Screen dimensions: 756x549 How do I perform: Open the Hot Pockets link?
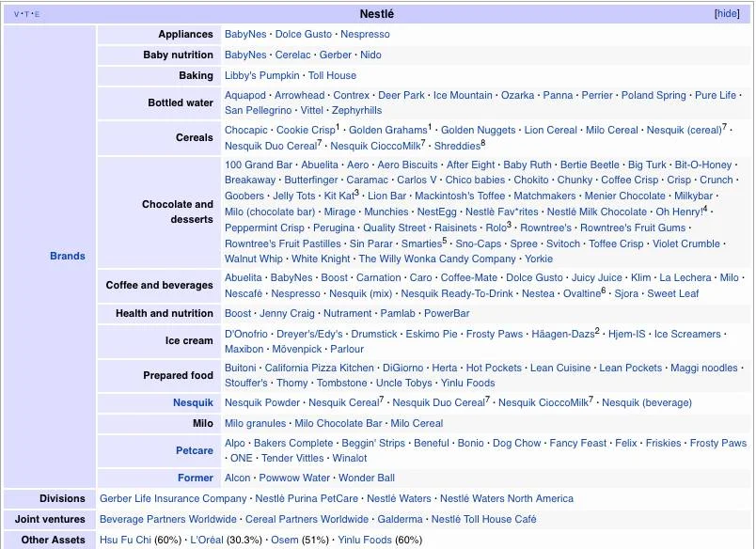(x=494, y=368)
